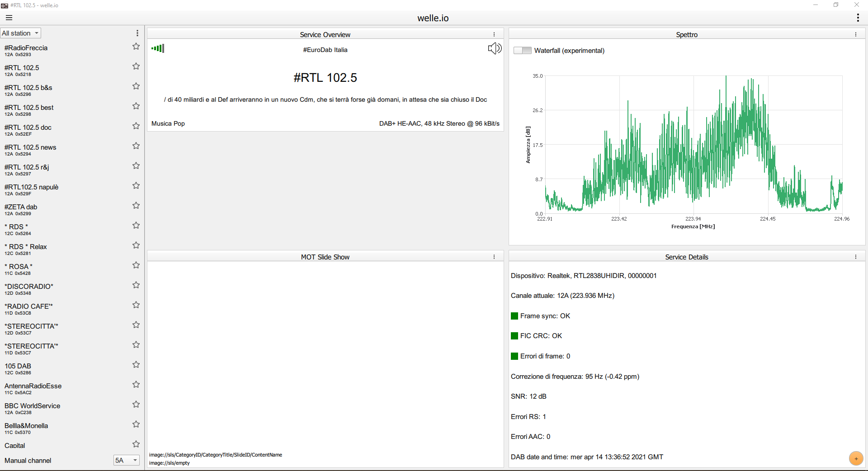The height and width of the screenshot is (471, 868).
Task: Star the #RTL 102.5 r&j station
Action: (136, 166)
